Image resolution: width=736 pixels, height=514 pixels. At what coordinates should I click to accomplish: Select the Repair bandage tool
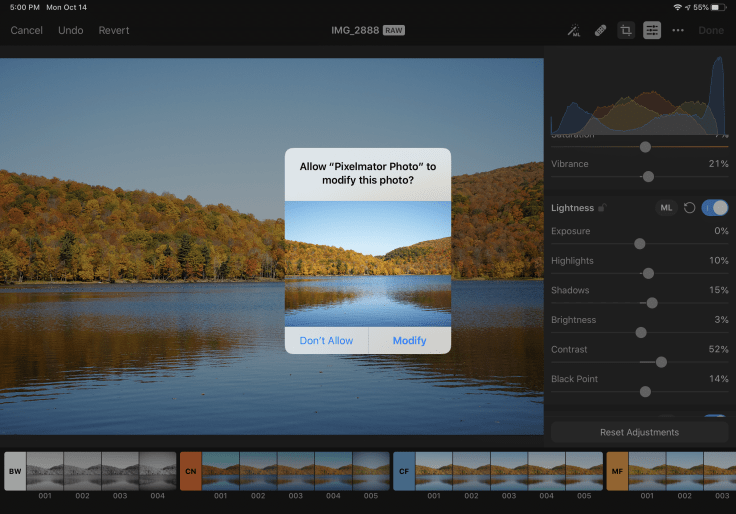(600, 31)
